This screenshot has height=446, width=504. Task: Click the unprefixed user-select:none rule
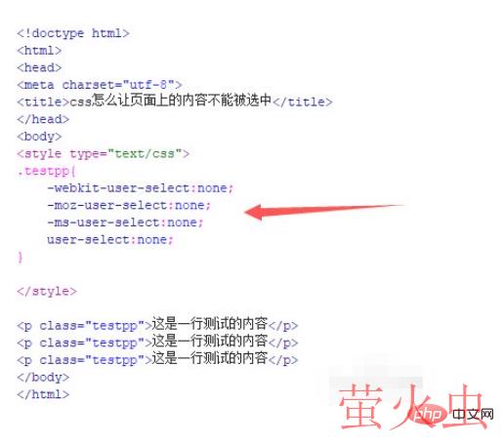110,240
